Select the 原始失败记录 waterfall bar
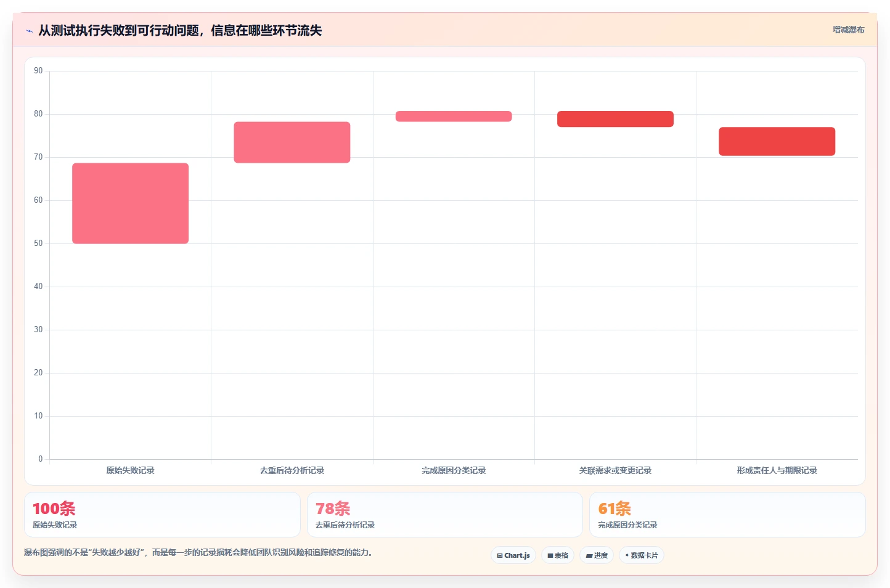 (x=130, y=203)
